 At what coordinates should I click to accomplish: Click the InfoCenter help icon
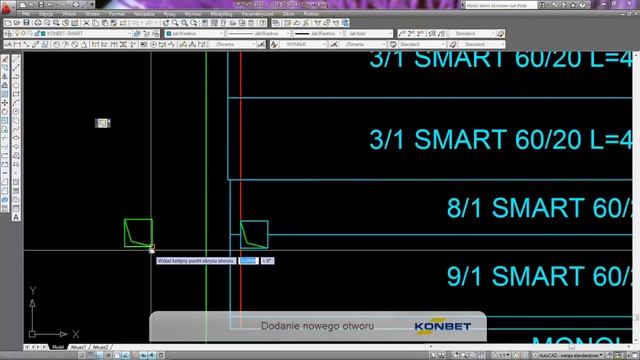[x=582, y=5]
